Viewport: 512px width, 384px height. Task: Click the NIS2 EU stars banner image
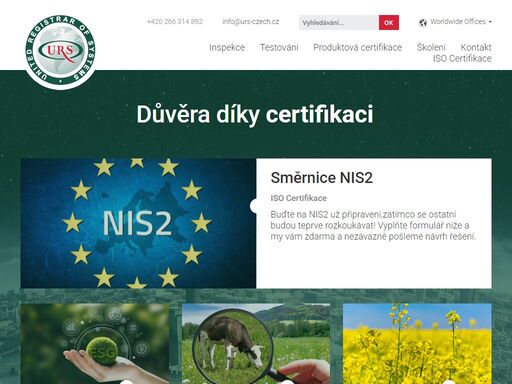point(138,223)
